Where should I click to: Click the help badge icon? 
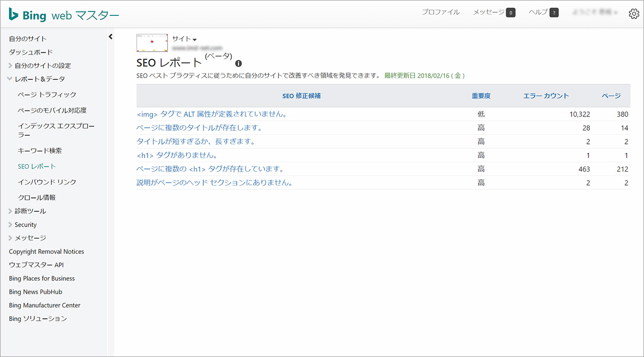pos(554,13)
